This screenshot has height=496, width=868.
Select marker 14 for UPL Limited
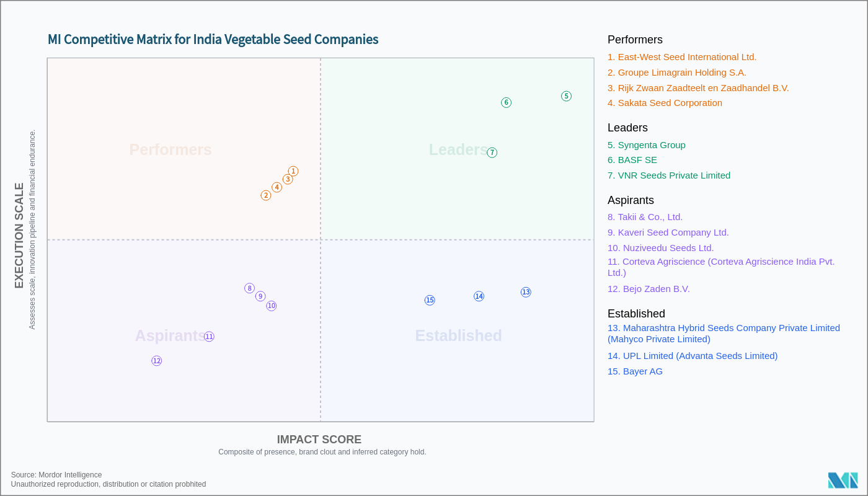point(479,296)
